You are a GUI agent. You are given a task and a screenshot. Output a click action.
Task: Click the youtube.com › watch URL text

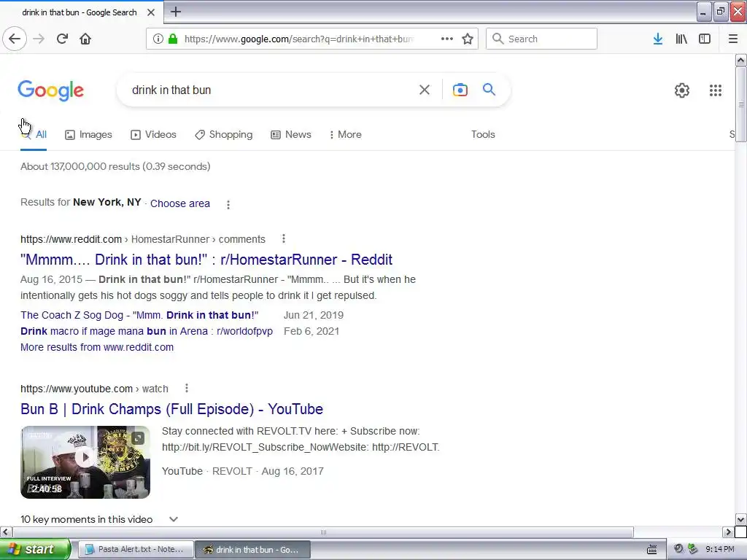[94, 389]
